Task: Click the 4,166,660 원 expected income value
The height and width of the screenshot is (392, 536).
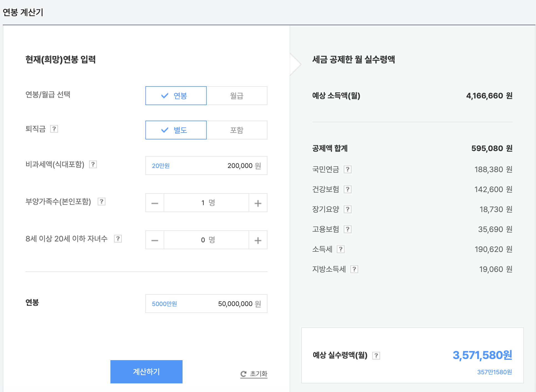Action: point(489,96)
